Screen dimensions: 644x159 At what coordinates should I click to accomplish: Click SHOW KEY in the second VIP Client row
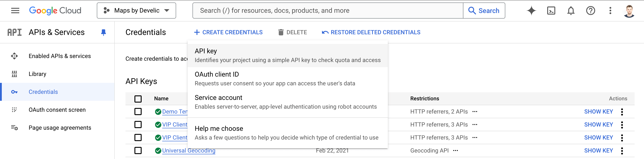tap(599, 138)
